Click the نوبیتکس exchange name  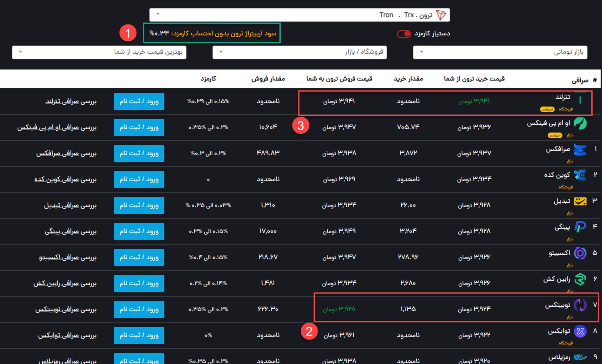557,305
